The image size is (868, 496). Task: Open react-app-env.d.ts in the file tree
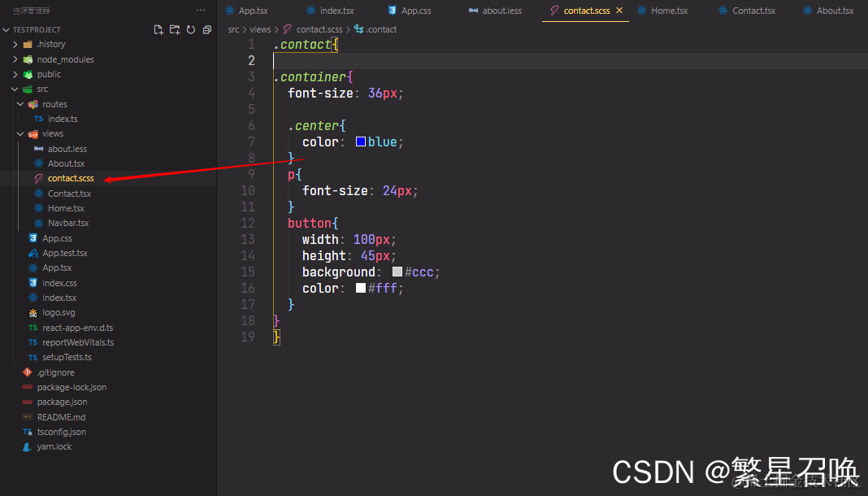tap(77, 328)
